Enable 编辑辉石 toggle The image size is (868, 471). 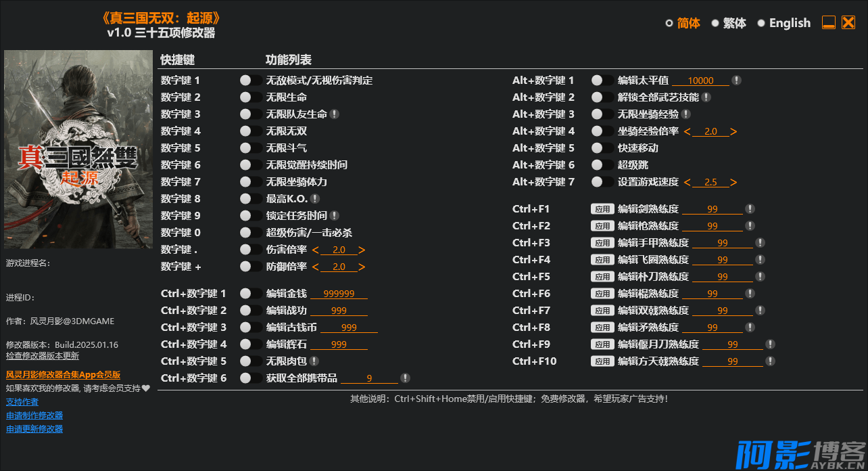pos(251,344)
